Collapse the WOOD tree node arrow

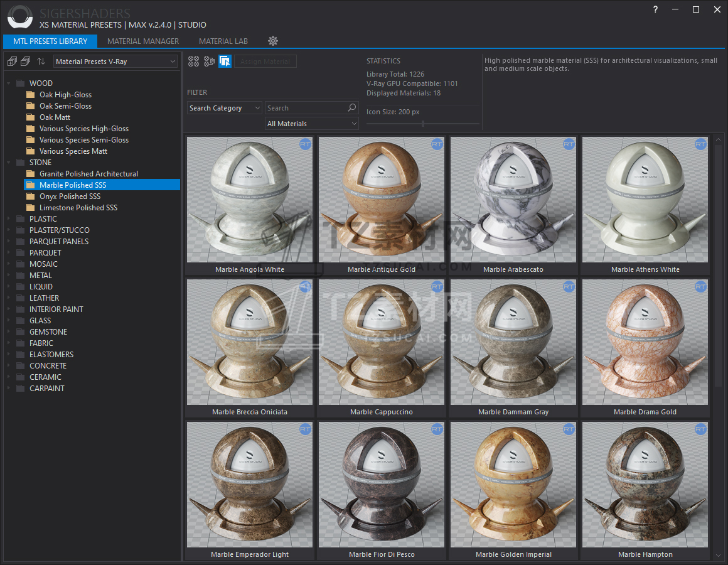click(8, 83)
